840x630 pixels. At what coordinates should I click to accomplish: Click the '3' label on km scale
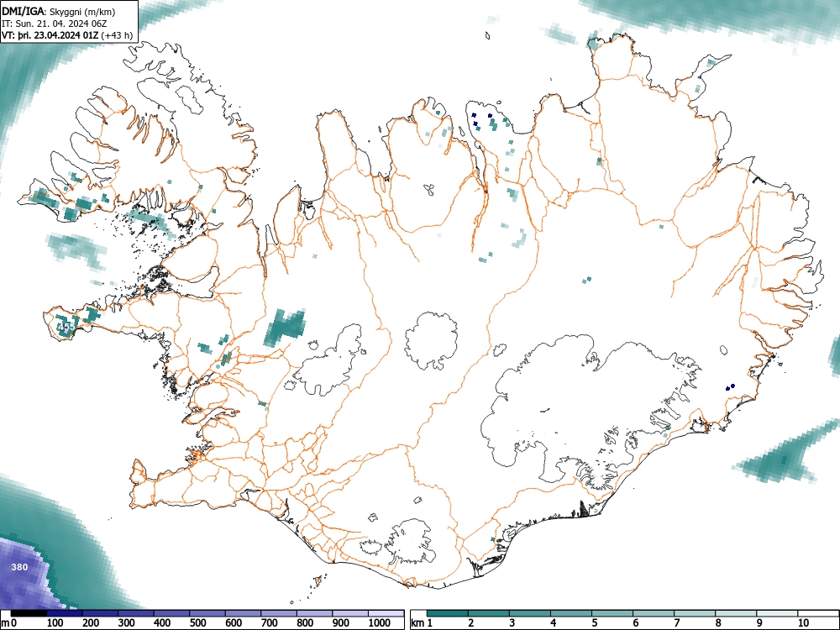coord(512,623)
